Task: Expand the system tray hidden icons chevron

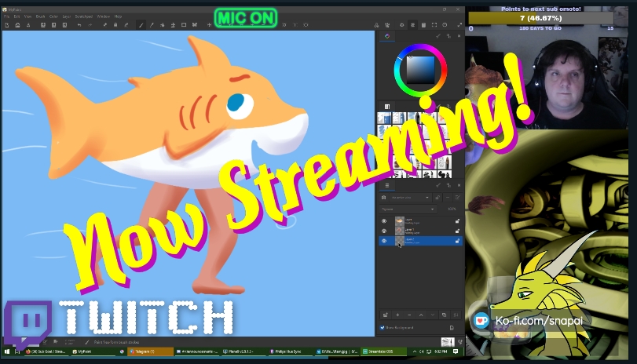Action: [x=414, y=351]
